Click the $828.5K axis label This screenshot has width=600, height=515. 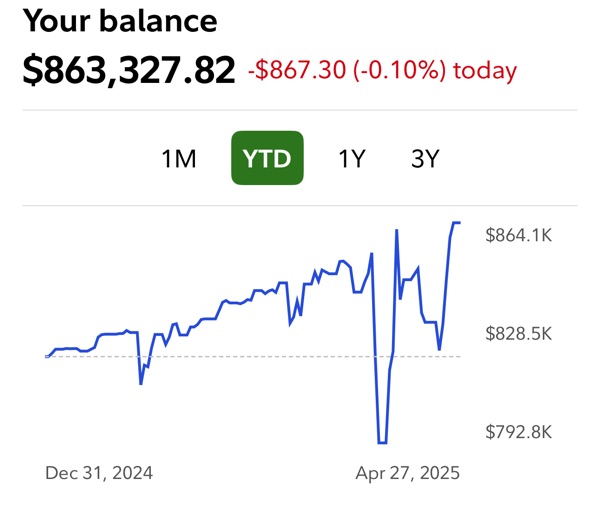coord(518,333)
